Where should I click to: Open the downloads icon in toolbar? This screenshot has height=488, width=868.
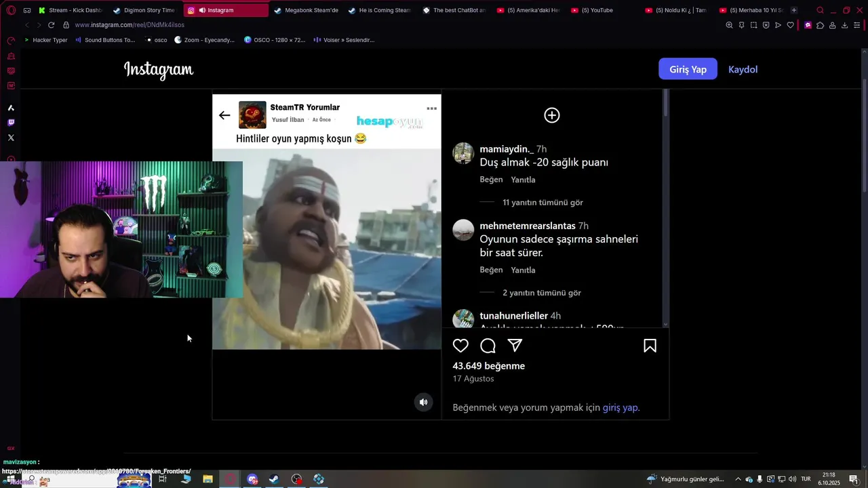[844, 25]
